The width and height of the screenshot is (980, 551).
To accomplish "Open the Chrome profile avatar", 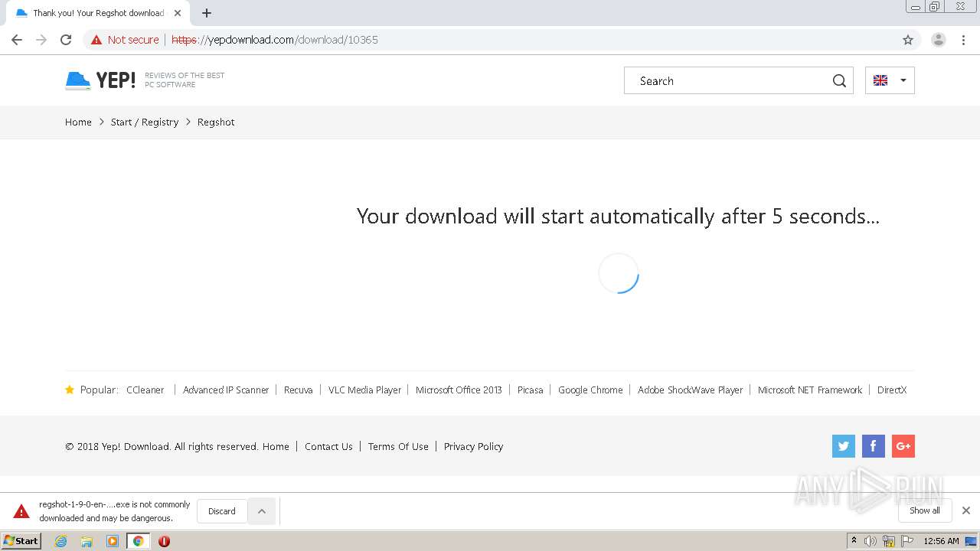I will [939, 40].
